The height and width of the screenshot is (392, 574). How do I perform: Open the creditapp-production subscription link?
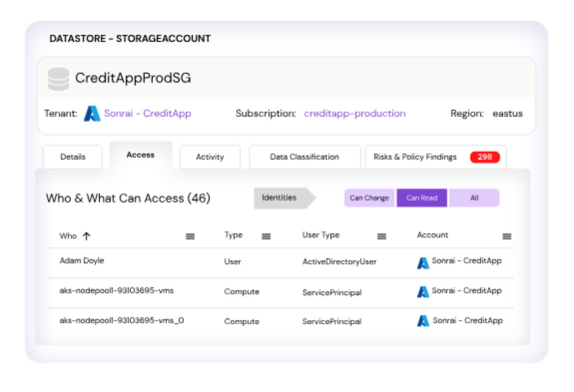(x=355, y=113)
